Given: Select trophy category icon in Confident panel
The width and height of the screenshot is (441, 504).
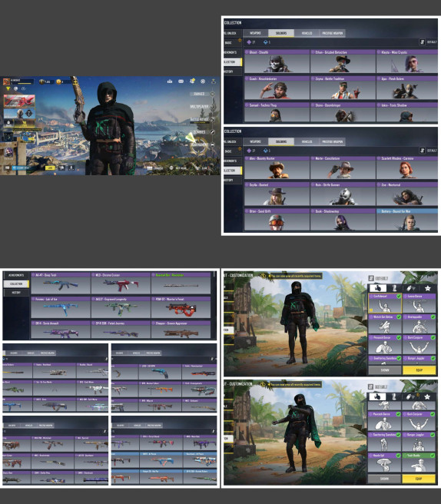Looking at the screenshot, I should 394,288.
